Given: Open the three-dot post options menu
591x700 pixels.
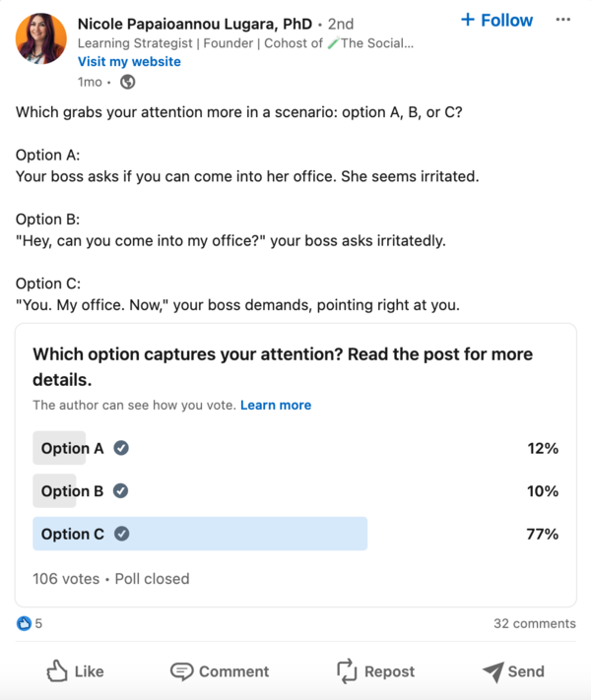Looking at the screenshot, I should pyautogui.click(x=562, y=20).
